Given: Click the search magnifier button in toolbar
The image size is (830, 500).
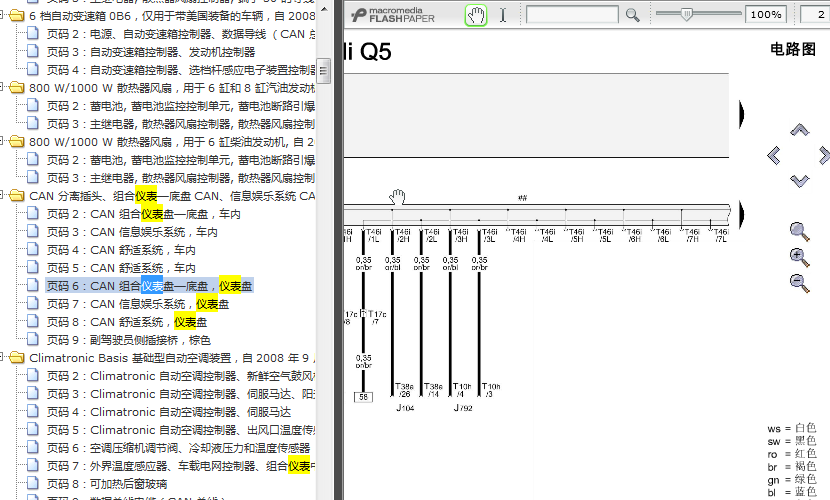Looking at the screenshot, I should (x=633, y=15).
